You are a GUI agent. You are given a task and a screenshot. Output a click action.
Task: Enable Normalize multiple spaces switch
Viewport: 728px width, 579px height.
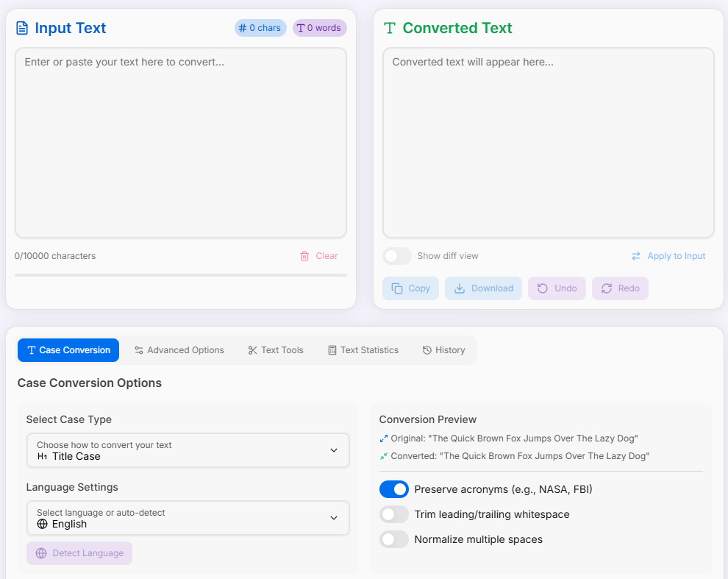(394, 539)
